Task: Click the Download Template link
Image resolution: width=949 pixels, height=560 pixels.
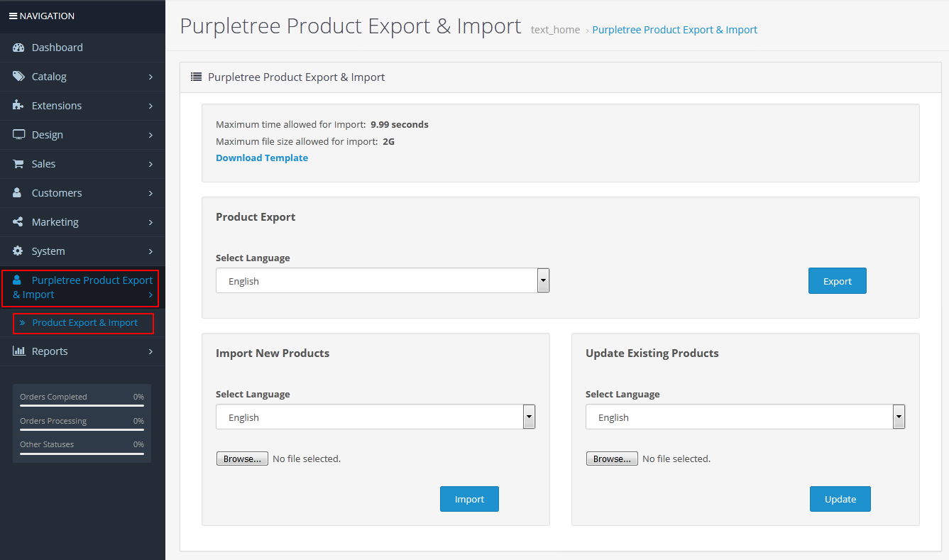Action: pyautogui.click(x=262, y=158)
